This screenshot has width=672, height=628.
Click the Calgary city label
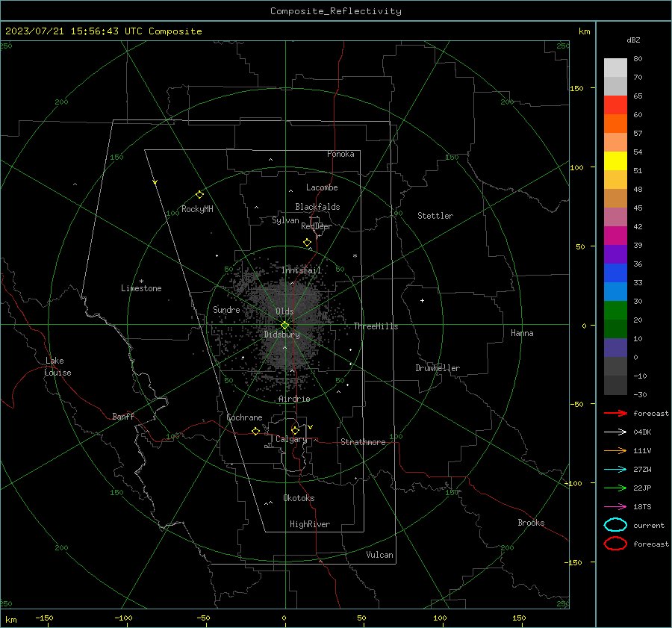(x=291, y=439)
